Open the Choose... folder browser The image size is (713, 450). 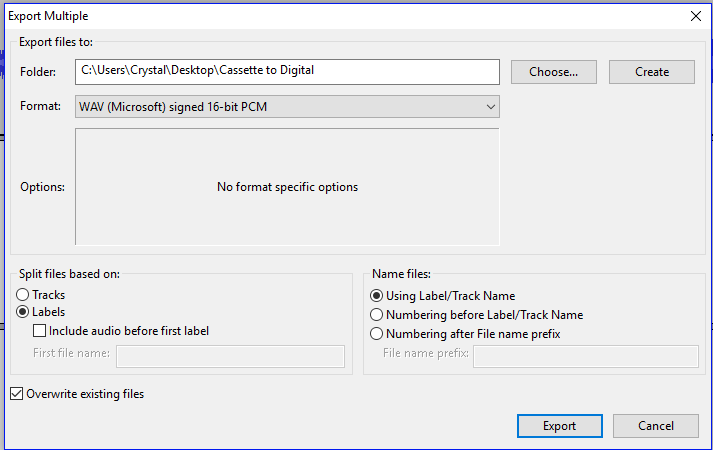coord(553,72)
